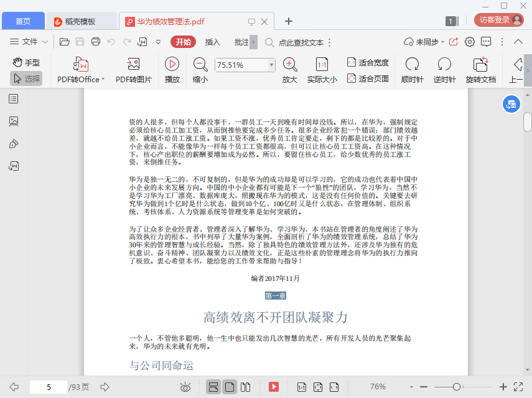Start slideshow with 播放 button
532x398 pixels.
pyautogui.click(x=172, y=70)
